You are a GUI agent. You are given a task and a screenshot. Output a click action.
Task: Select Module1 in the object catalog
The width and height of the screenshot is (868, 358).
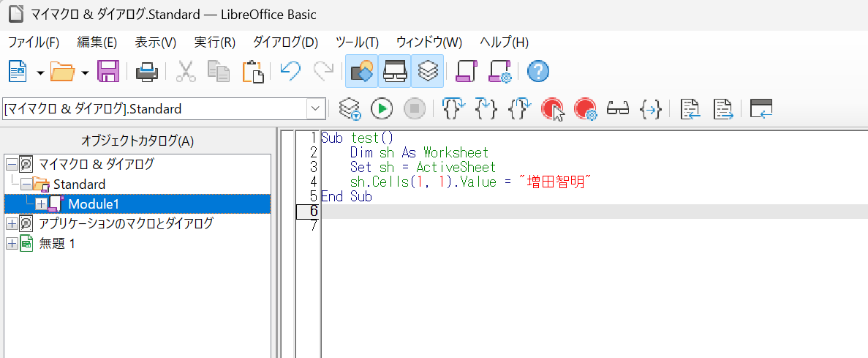click(x=93, y=204)
